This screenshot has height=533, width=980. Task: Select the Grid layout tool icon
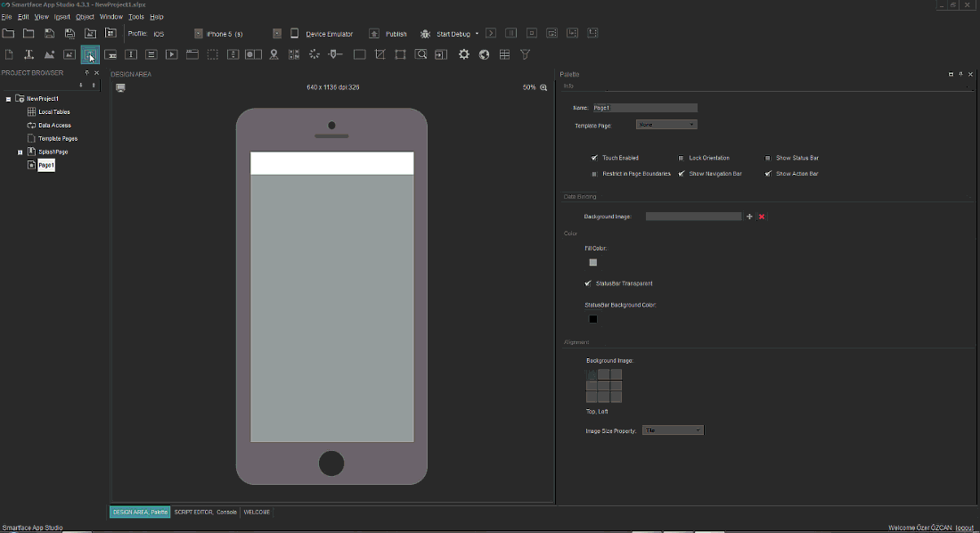tap(504, 54)
